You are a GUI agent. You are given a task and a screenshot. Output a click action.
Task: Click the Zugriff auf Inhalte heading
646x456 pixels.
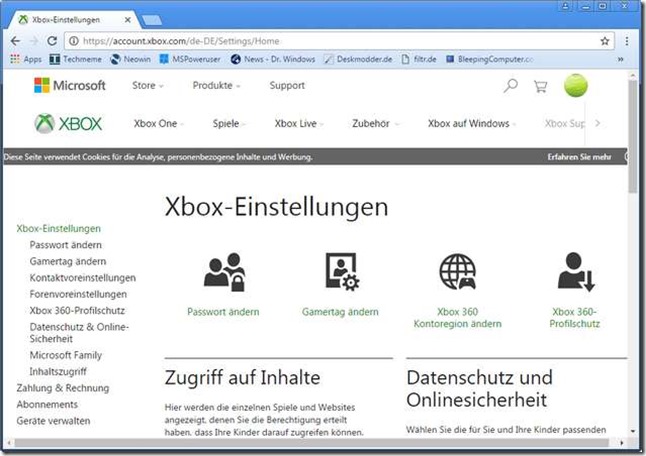click(x=242, y=378)
